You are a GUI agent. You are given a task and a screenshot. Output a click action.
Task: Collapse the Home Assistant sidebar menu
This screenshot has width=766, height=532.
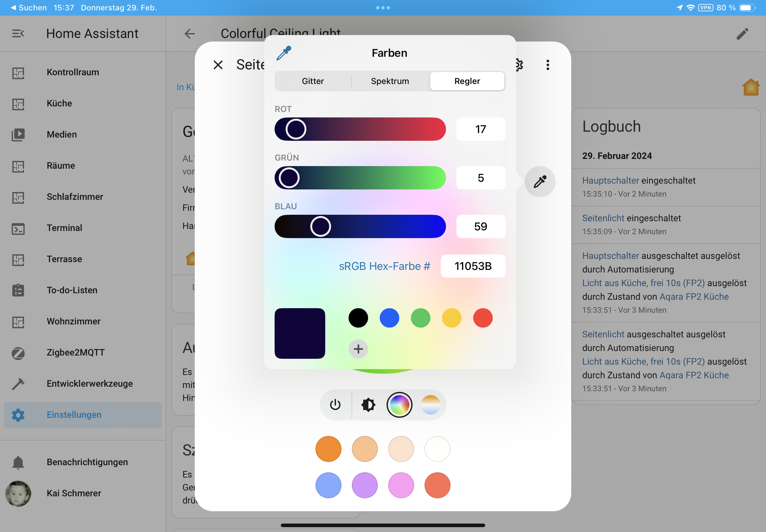click(x=18, y=33)
